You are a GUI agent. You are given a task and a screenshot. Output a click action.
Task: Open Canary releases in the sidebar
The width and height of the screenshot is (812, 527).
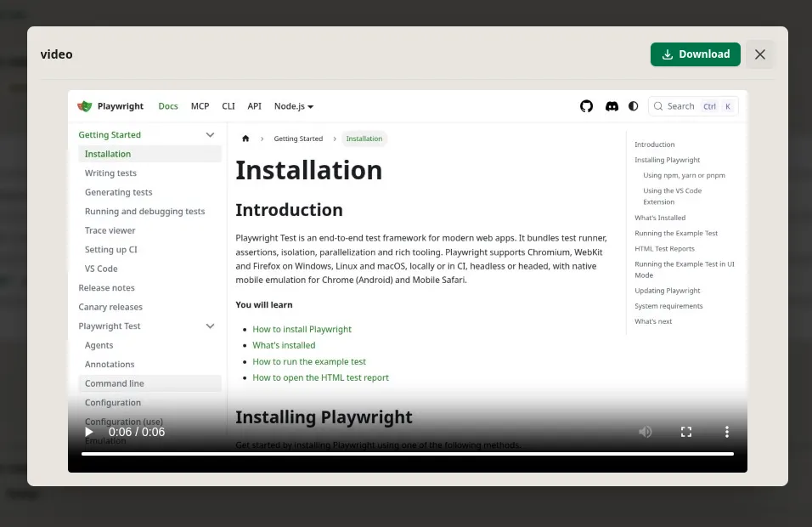click(x=110, y=308)
